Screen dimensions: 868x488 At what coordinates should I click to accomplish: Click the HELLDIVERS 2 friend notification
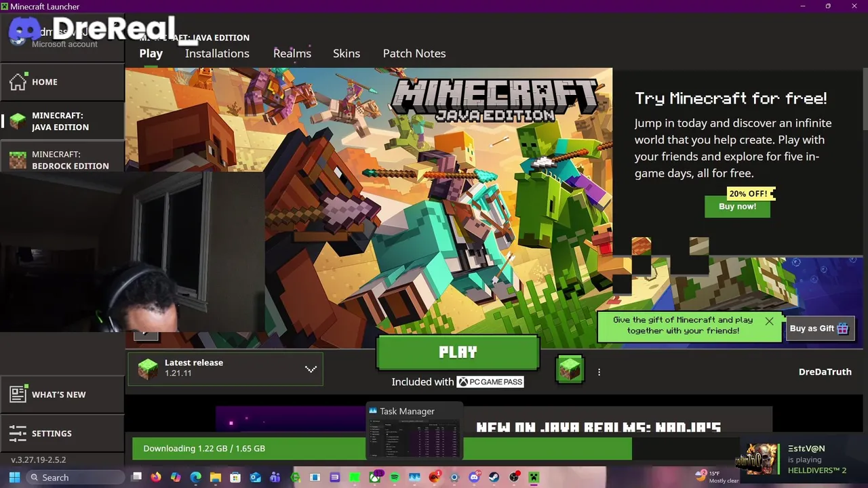pos(804,460)
